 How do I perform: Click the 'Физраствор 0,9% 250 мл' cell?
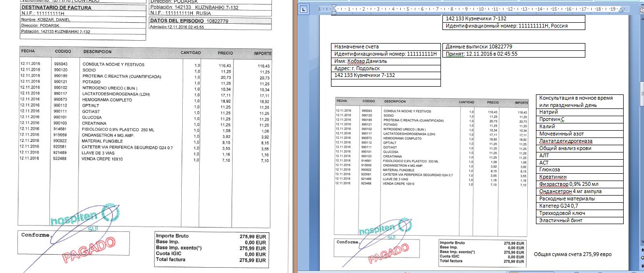[580, 184]
